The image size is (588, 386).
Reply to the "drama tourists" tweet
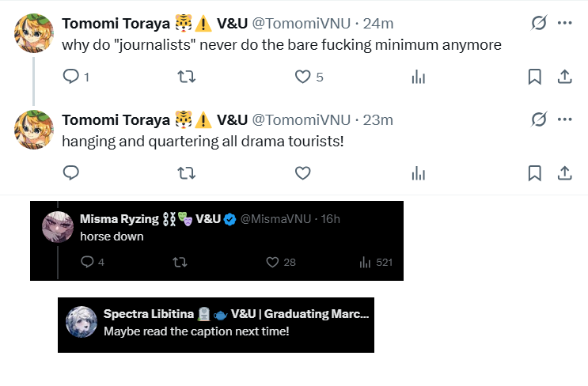[70, 172]
